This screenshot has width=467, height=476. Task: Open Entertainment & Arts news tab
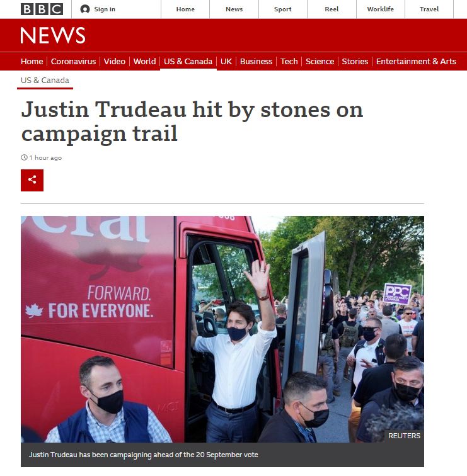point(416,61)
